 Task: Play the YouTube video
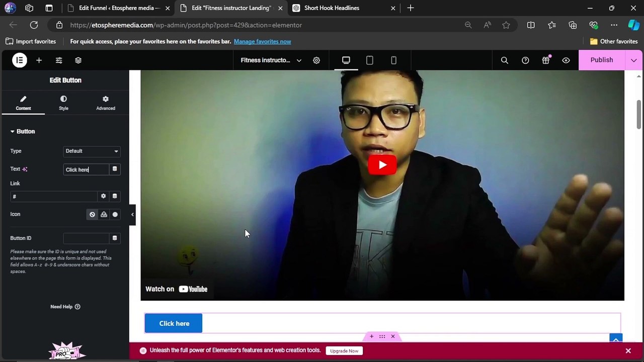[x=382, y=165]
